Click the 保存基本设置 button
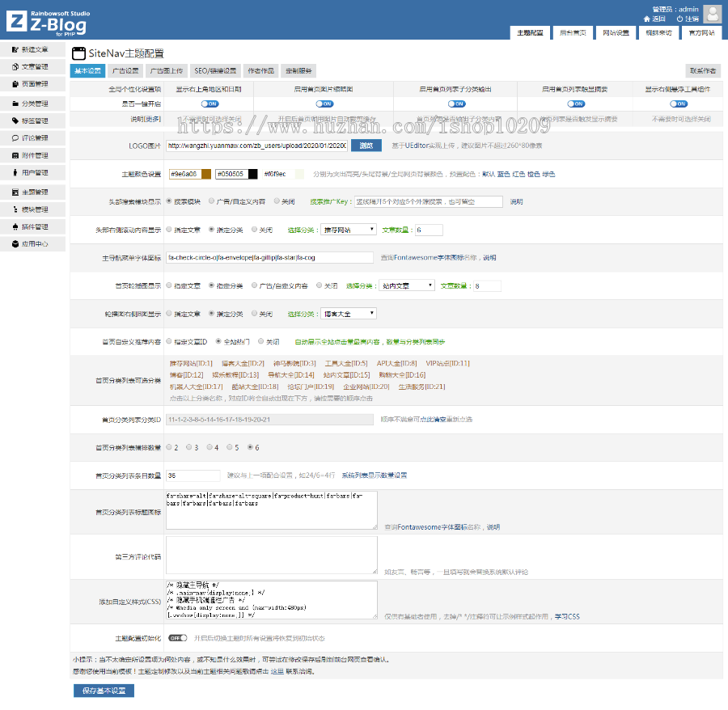The width and height of the screenshot is (728, 710). click(x=104, y=691)
